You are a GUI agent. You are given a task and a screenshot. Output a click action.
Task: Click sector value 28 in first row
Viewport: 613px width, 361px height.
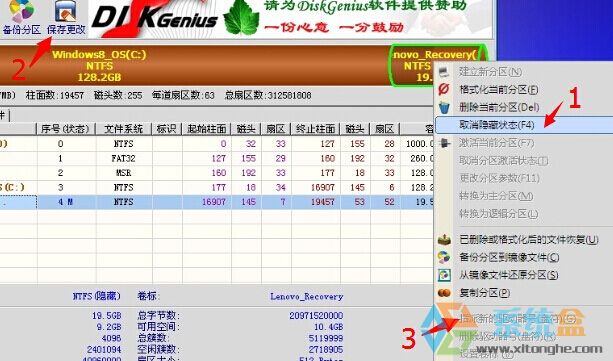pos(389,144)
